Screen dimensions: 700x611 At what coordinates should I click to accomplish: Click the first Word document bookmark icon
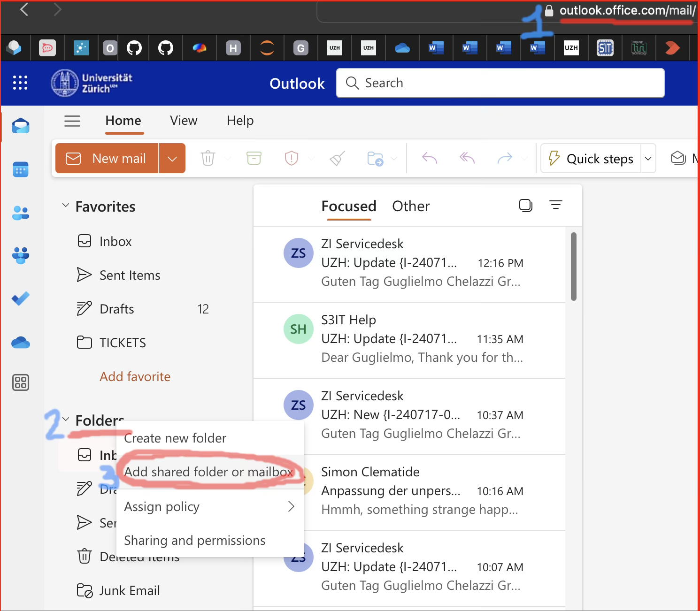pyautogui.click(x=436, y=48)
